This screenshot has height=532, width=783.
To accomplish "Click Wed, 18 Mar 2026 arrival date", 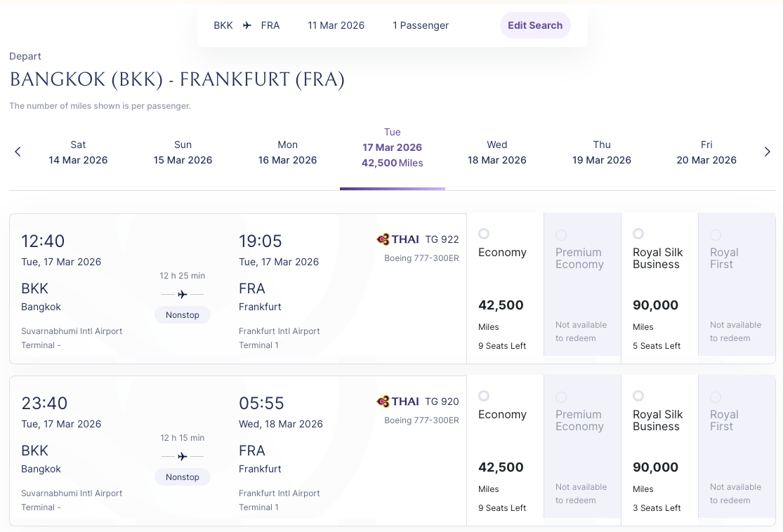I will pos(281,424).
